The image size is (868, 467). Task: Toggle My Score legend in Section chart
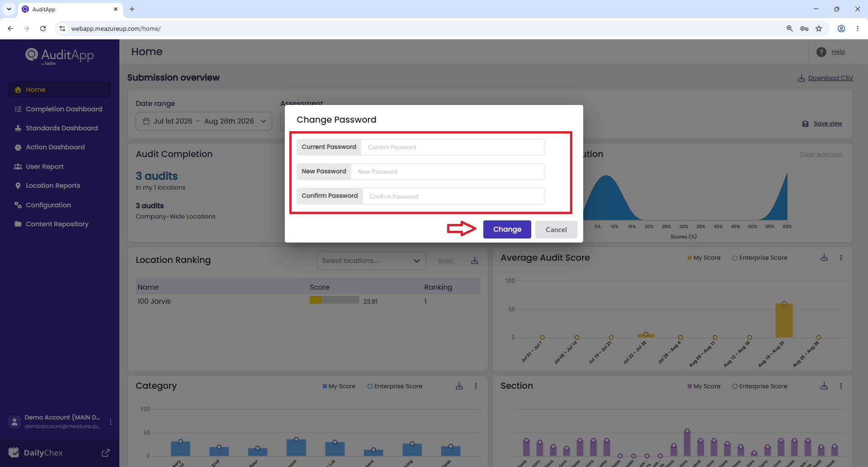[x=704, y=386]
